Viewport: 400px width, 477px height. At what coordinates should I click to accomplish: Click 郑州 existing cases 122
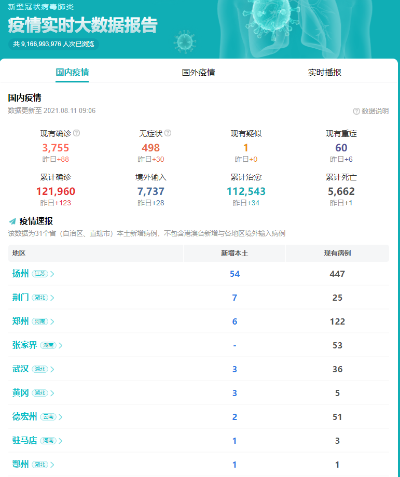337,322
